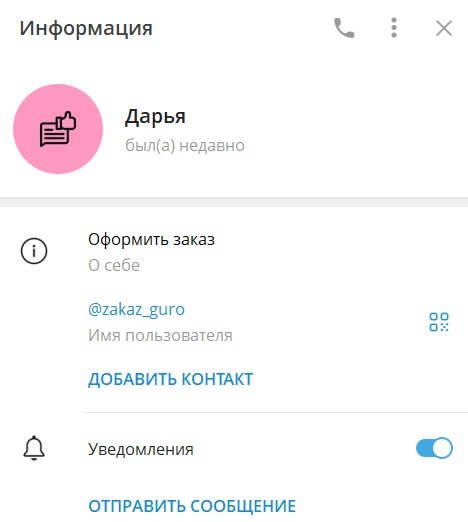Viewport: 468px width, 522px height.
Task: Toggle the Уведомления switch off
Action: 434,448
